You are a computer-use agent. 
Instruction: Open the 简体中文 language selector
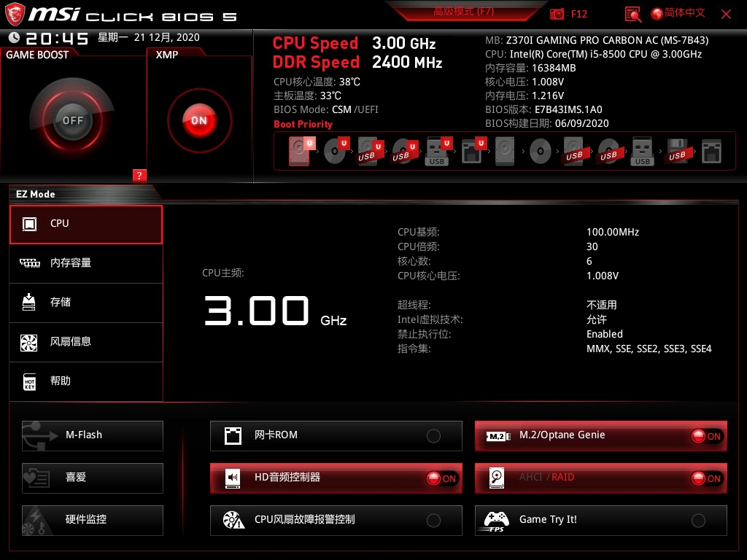[678, 13]
